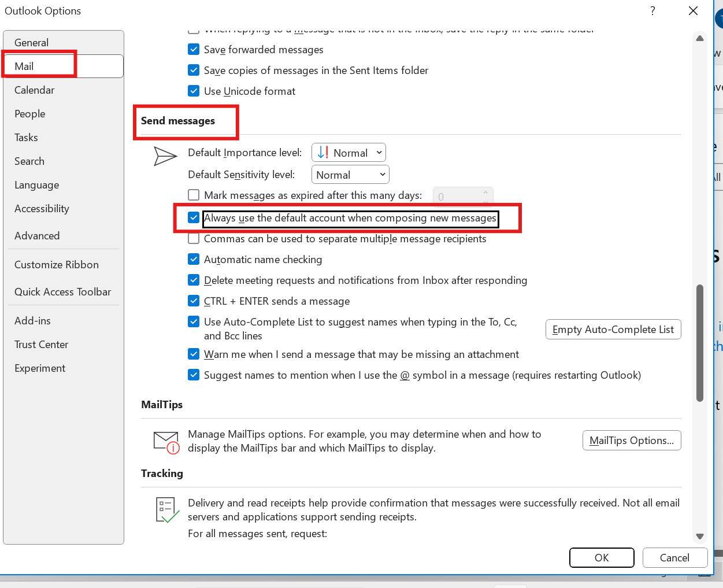Switch to Add-ins category
The height and width of the screenshot is (588, 723).
click(64, 321)
